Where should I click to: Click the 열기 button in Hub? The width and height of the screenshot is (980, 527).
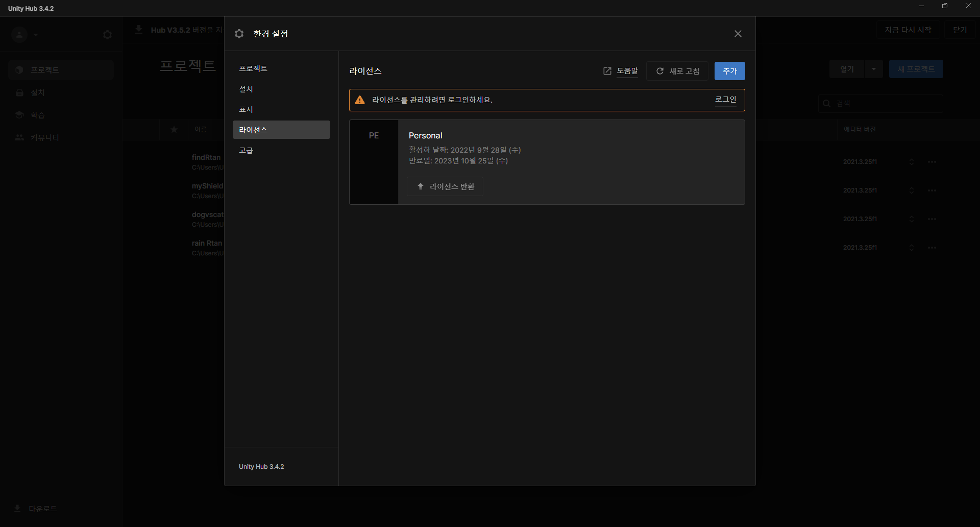[847, 69]
